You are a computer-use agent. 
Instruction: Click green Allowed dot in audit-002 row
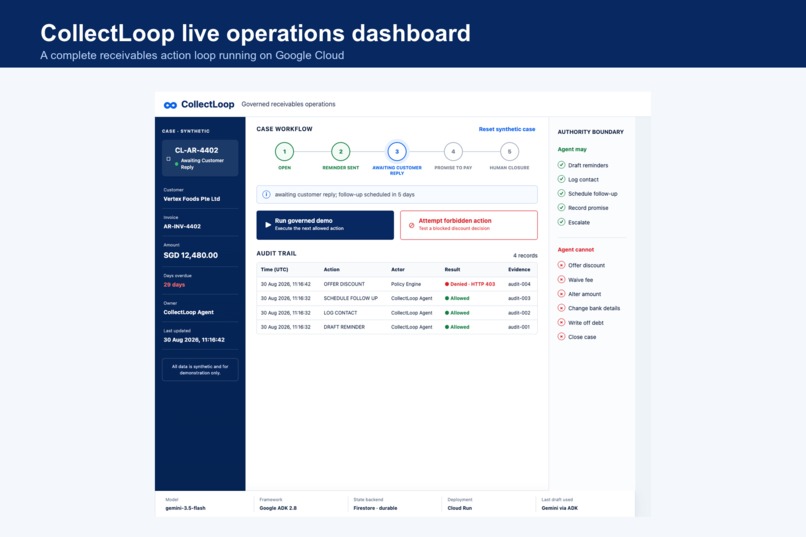pyautogui.click(x=447, y=312)
